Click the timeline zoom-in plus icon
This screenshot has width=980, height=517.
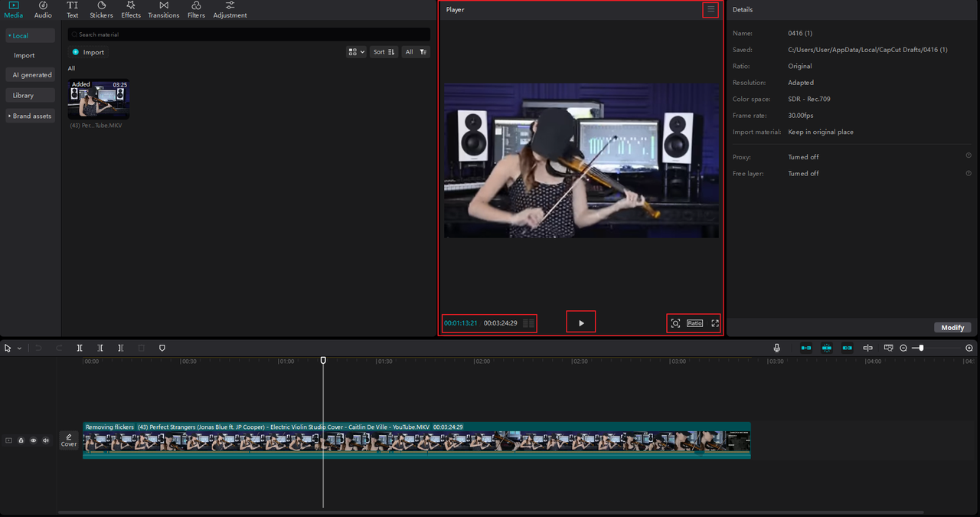click(969, 348)
